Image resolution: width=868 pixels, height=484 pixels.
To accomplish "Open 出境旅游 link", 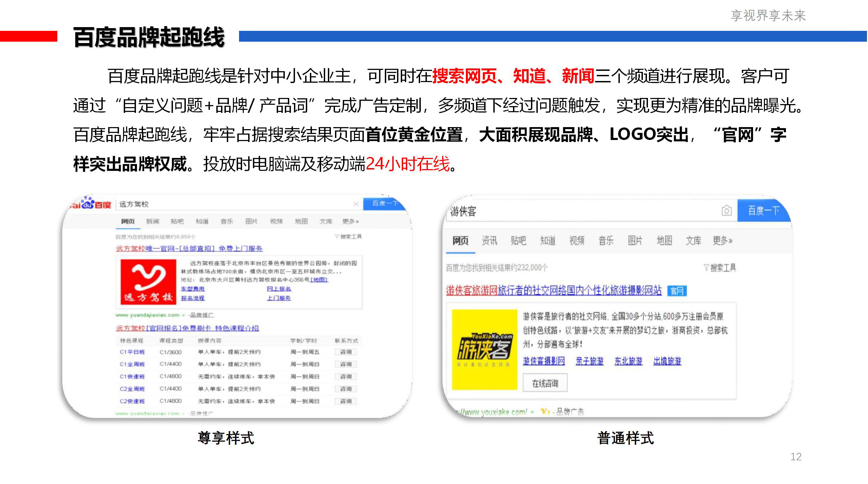I will pyautogui.click(x=667, y=361).
